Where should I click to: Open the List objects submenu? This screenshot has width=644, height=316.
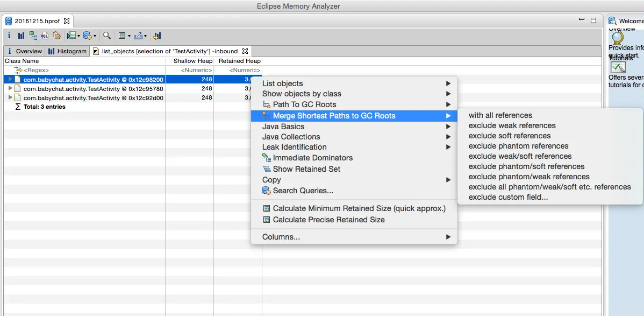354,83
